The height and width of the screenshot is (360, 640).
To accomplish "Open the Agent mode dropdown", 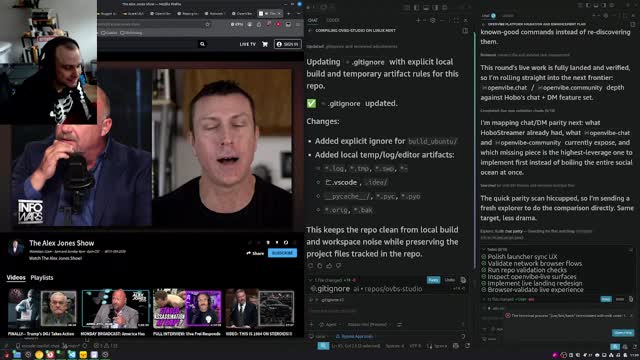I will (x=330, y=324).
